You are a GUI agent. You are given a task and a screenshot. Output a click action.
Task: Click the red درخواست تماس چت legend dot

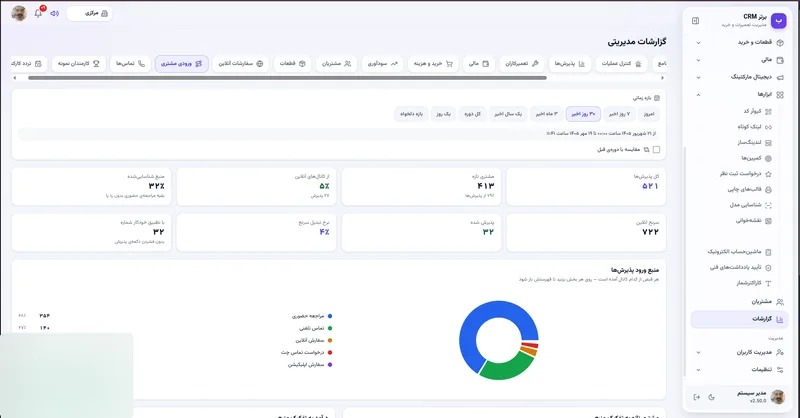330,353
